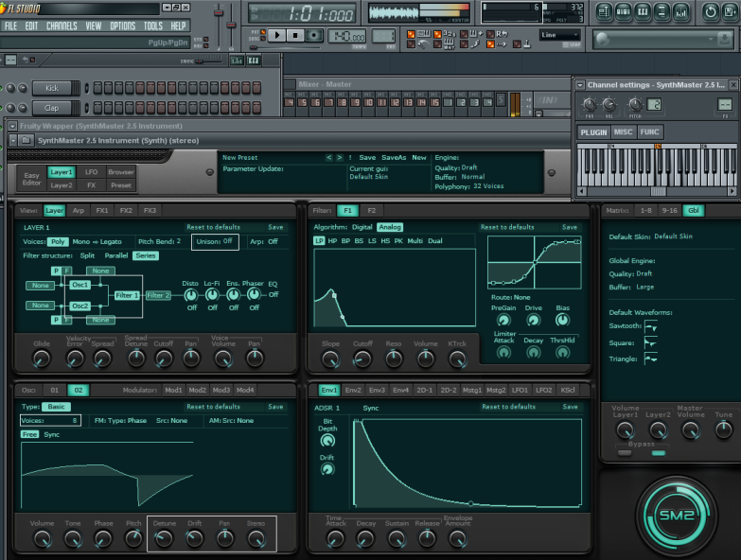Select oscillator 01 tab
Image resolution: width=741 pixels, height=560 pixels.
click(54, 390)
